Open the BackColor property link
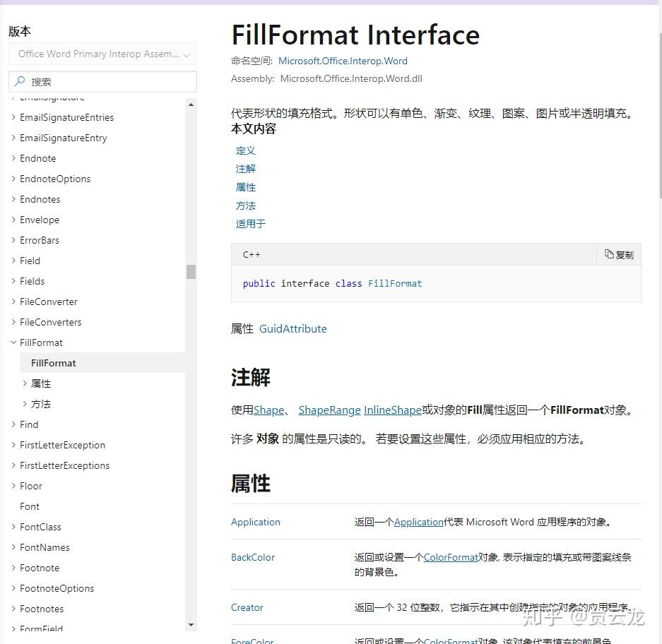662x644 pixels. (252, 557)
